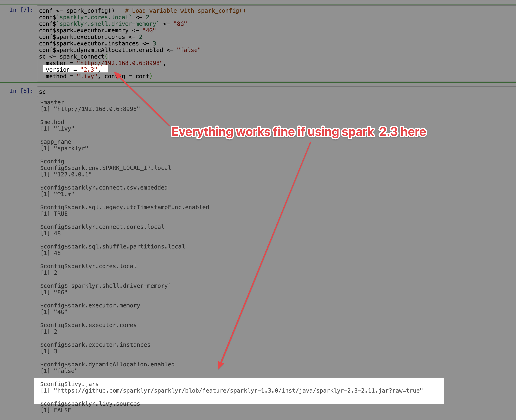The width and height of the screenshot is (516, 420).
Task: Click the $config$livy.jars output label
Action: tap(69, 384)
